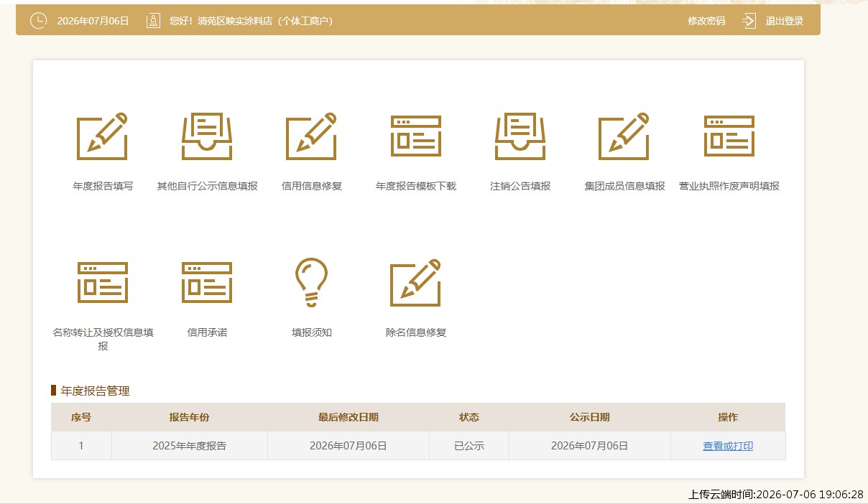Click the 报告年份 column header

189,417
